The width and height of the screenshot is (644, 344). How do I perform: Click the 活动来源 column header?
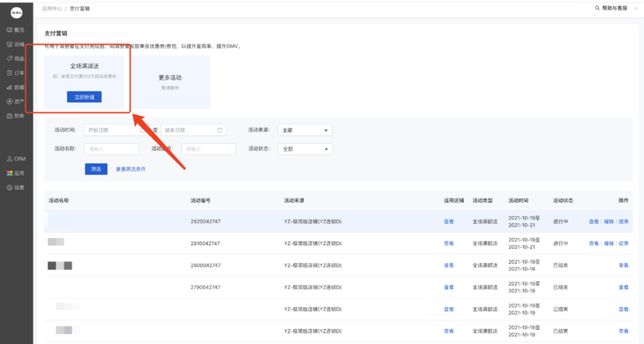(x=294, y=201)
